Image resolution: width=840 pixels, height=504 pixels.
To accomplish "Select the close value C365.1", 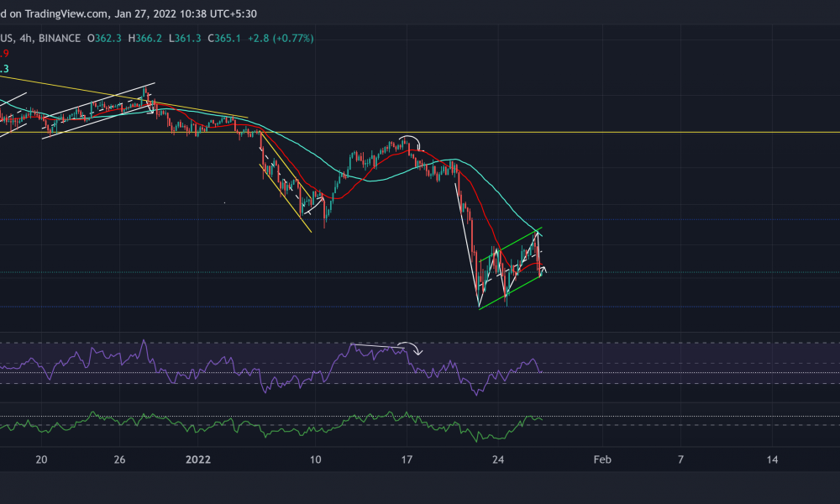I will coord(224,39).
